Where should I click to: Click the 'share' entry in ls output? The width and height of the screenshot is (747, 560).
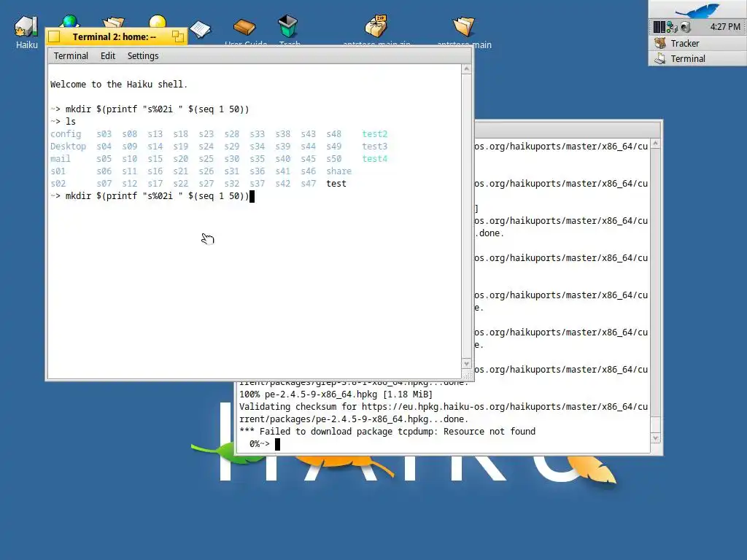click(x=338, y=171)
